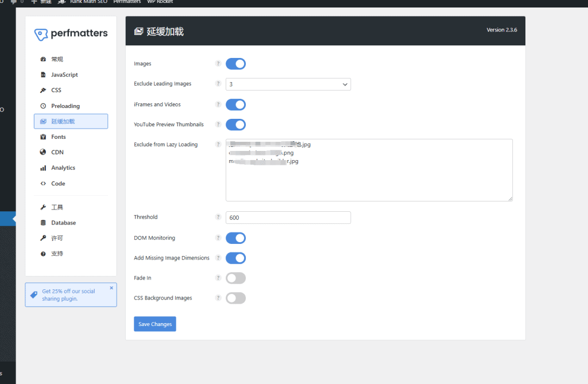Switch to the CSS settings section
This screenshot has height=384, width=588.
71,90
